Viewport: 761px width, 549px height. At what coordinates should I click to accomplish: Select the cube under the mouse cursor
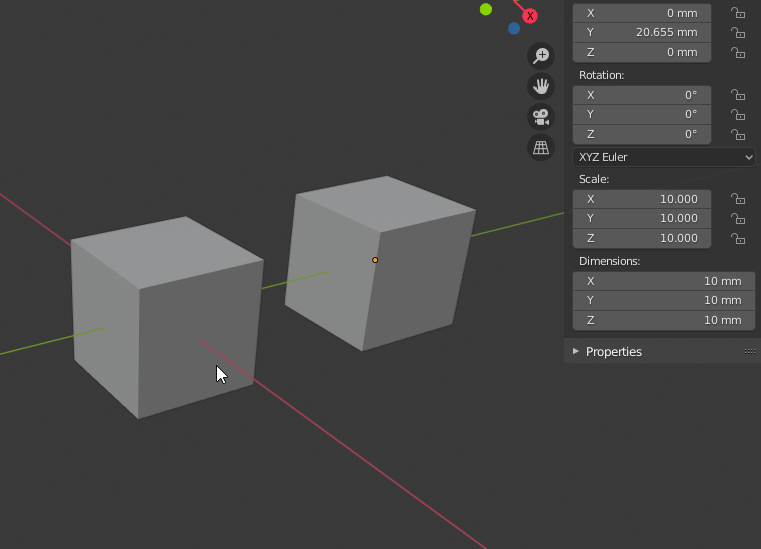pyautogui.click(x=165, y=316)
